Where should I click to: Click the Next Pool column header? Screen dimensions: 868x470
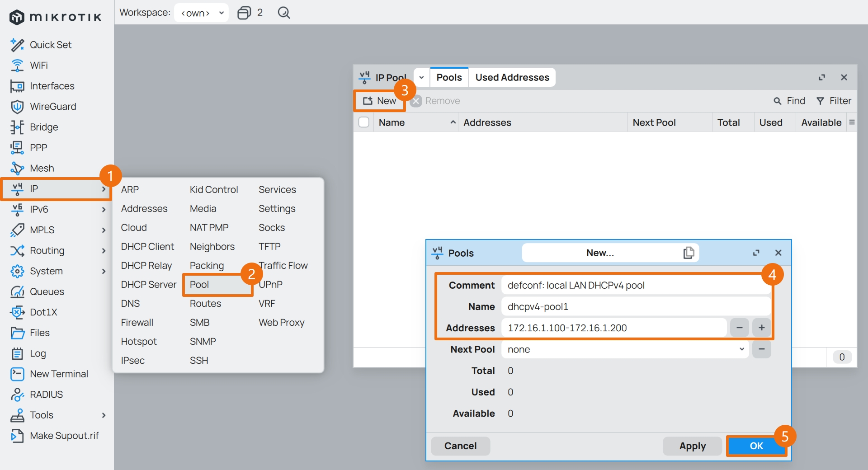click(670, 122)
